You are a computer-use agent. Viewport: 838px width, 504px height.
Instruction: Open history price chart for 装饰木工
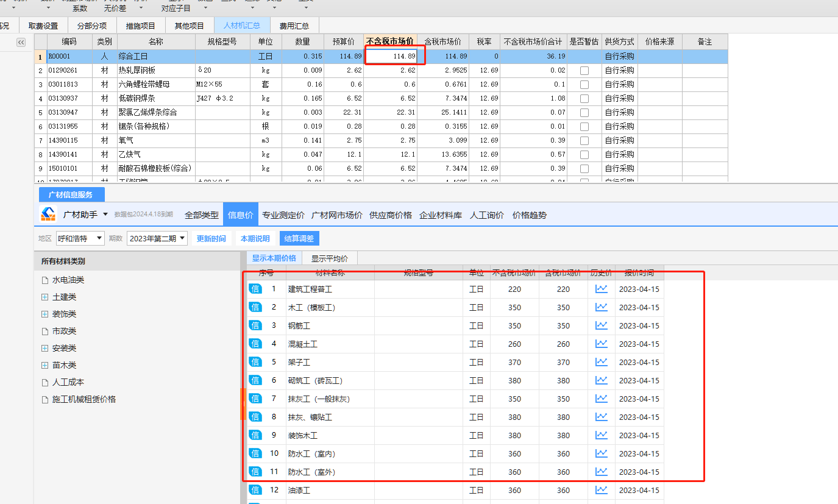(x=602, y=435)
